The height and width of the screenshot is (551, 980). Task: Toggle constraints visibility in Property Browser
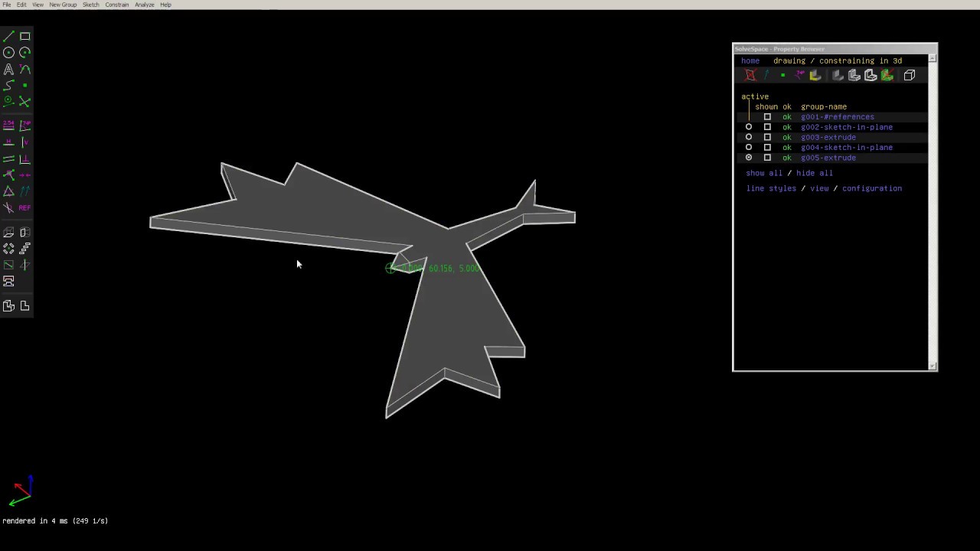click(x=799, y=75)
